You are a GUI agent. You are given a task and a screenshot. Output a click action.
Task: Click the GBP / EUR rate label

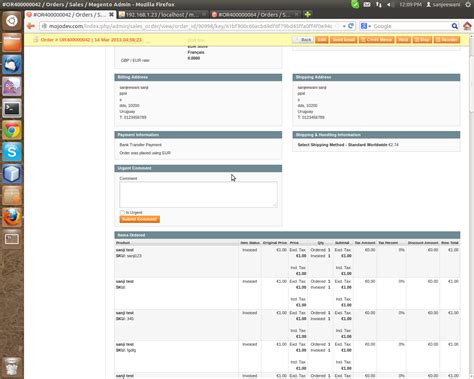coord(135,60)
